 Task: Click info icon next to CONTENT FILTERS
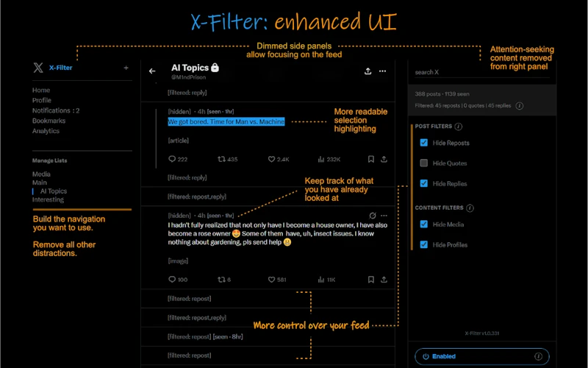click(470, 208)
